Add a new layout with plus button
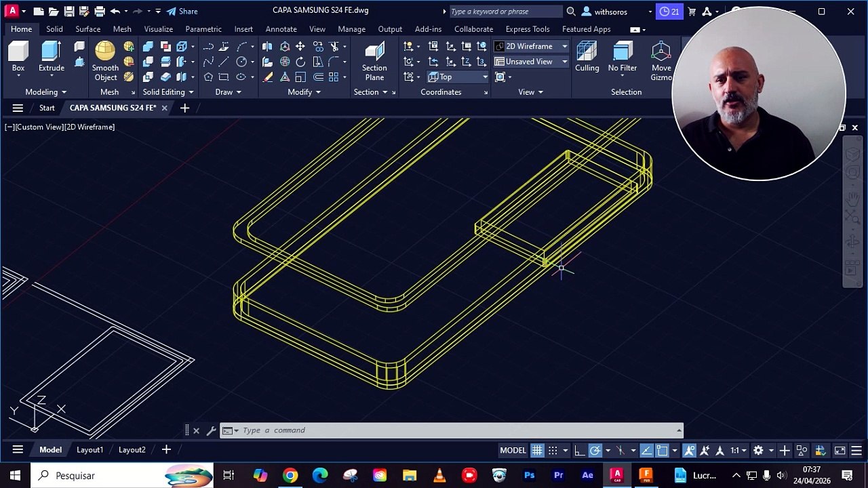868x488 pixels. pos(166,450)
